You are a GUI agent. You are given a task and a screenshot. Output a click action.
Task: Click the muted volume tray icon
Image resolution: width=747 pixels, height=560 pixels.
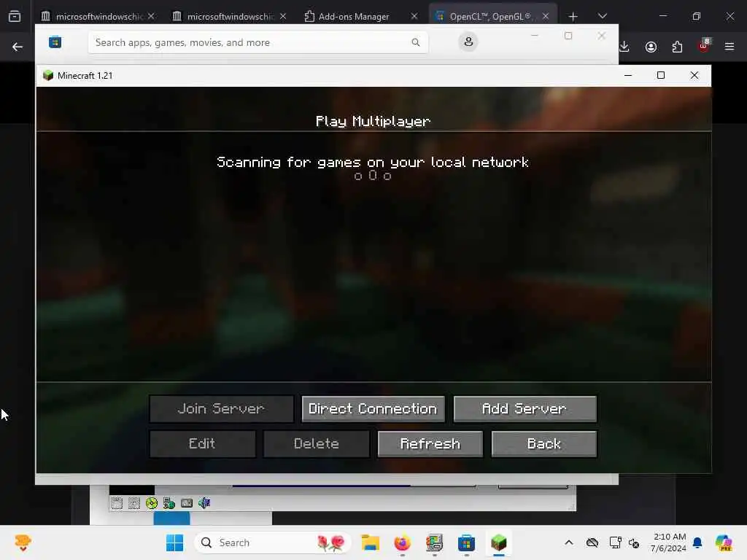coord(634,542)
